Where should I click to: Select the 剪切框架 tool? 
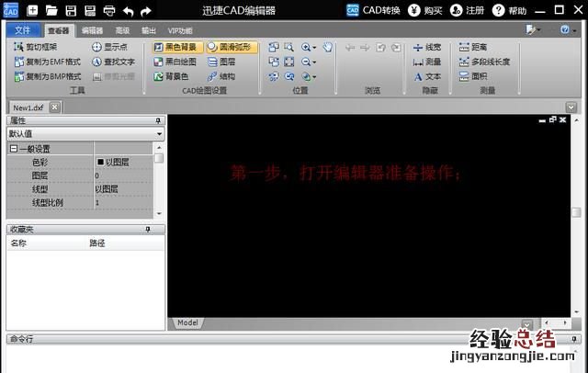(36, 47)
